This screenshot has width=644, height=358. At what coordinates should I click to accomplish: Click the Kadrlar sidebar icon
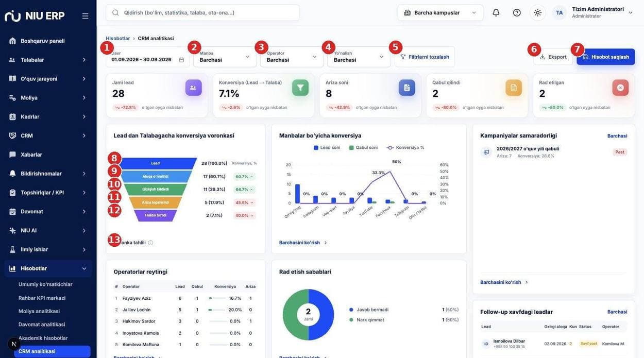pos(12,116)
